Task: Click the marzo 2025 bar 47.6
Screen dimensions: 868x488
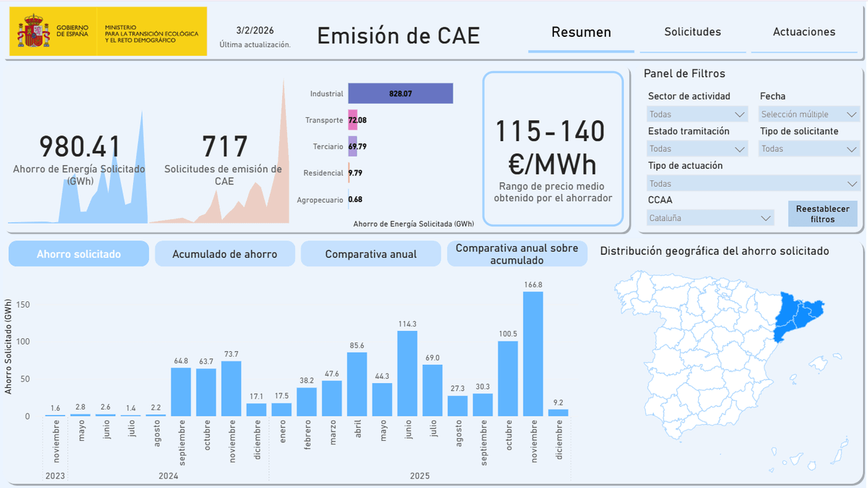Action: tap(332, 398)
